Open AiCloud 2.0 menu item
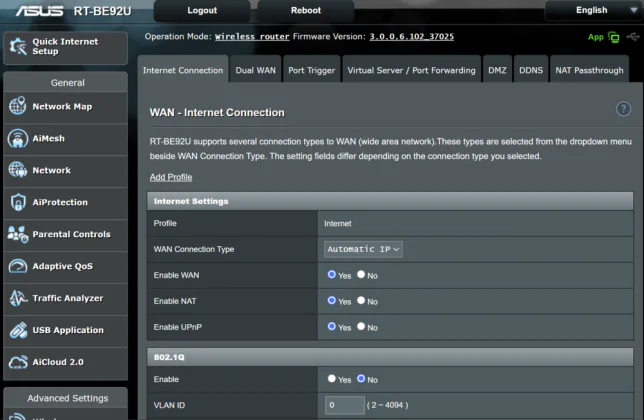Viewport: 644px width, 420px height. 66,362
